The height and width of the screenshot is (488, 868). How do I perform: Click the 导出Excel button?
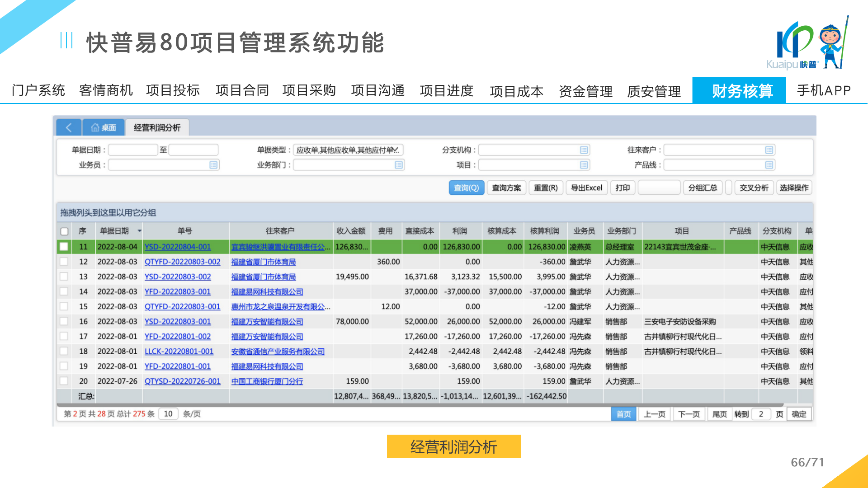click(x=586, y=188)
